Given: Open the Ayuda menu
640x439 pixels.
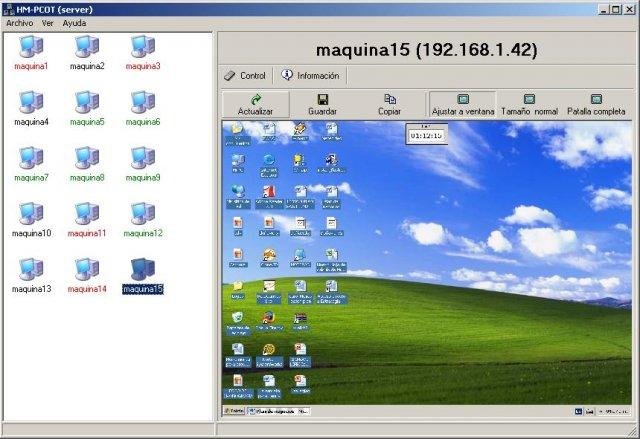Looking at the screenshot, I should (74, 23).
